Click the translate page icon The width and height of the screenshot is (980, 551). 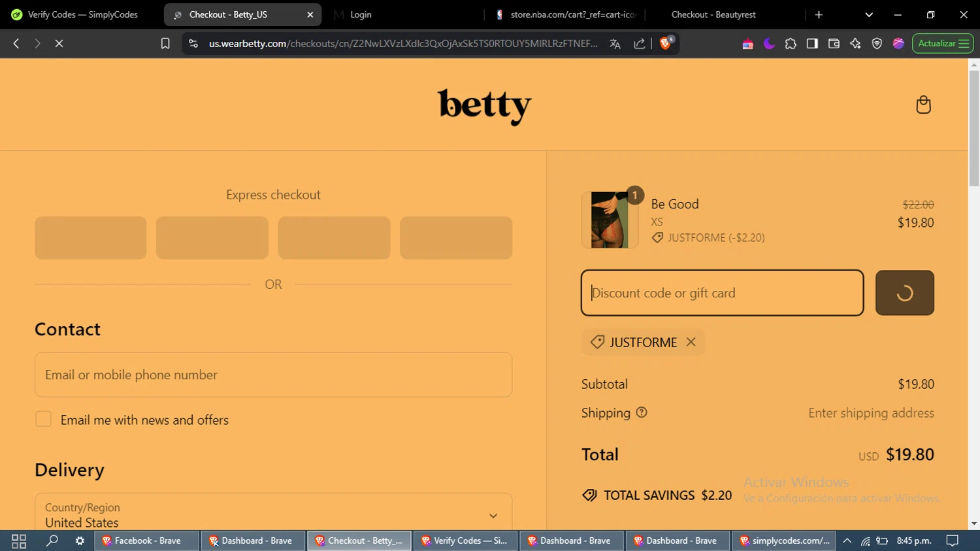(615, 43)
